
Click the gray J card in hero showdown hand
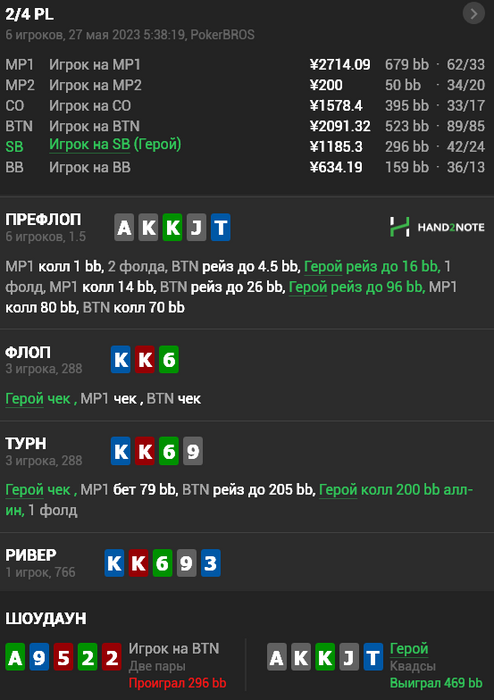[x=349, y=657]
